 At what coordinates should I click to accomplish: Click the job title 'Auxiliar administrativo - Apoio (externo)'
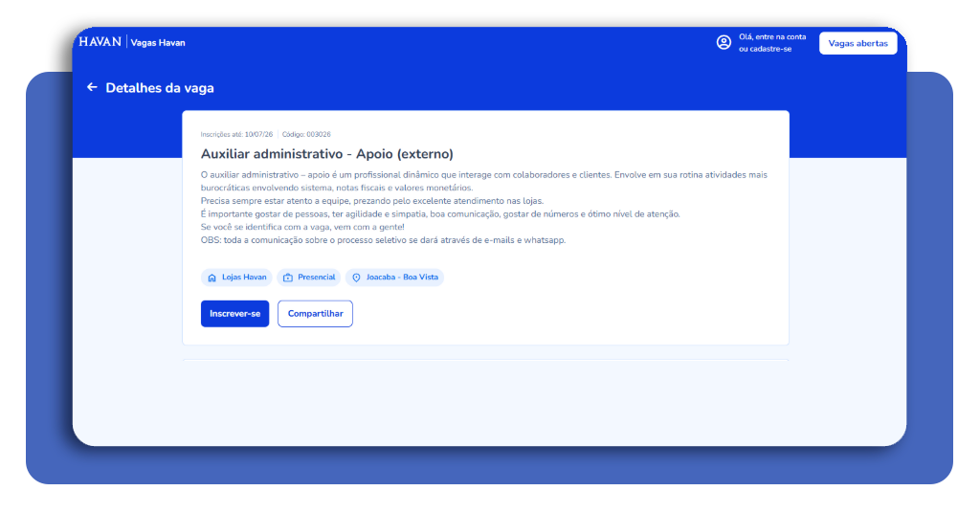(327, 154)
